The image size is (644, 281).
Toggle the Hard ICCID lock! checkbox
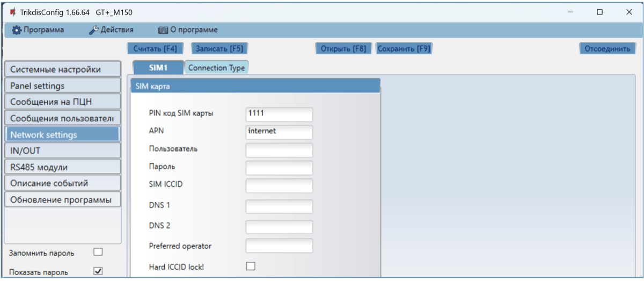point(251,266)
